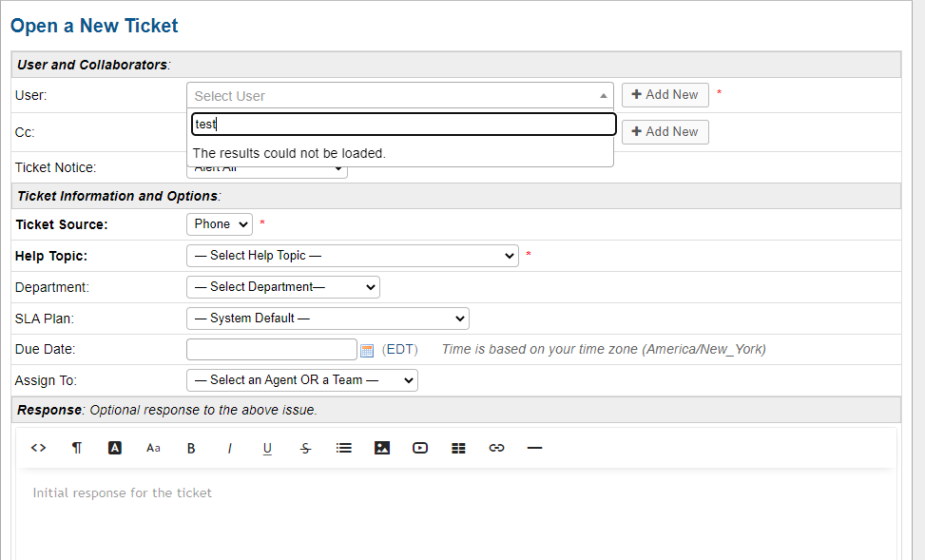Select the text color icon
This screenshot has height=560, width=925.
[115, 448]
